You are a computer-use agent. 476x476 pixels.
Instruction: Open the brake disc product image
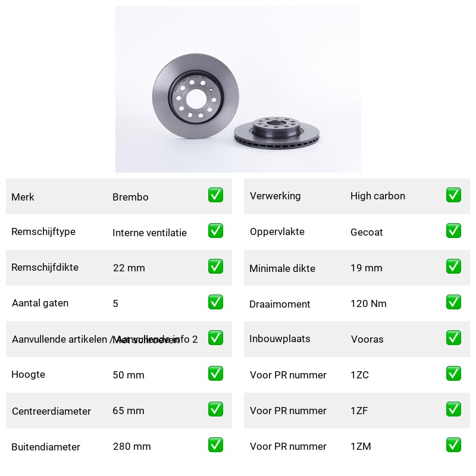[238, 89]
